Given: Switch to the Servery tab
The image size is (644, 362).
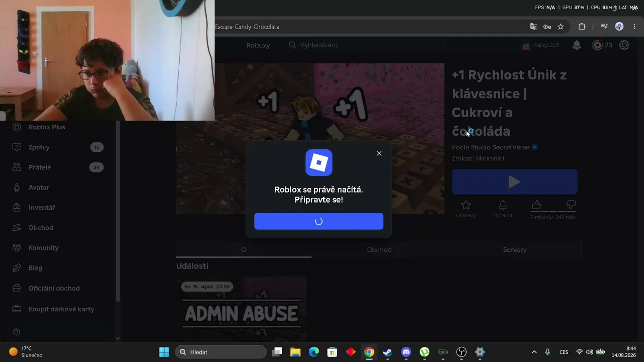Looking at the screenshot, I should coord(515,250).
